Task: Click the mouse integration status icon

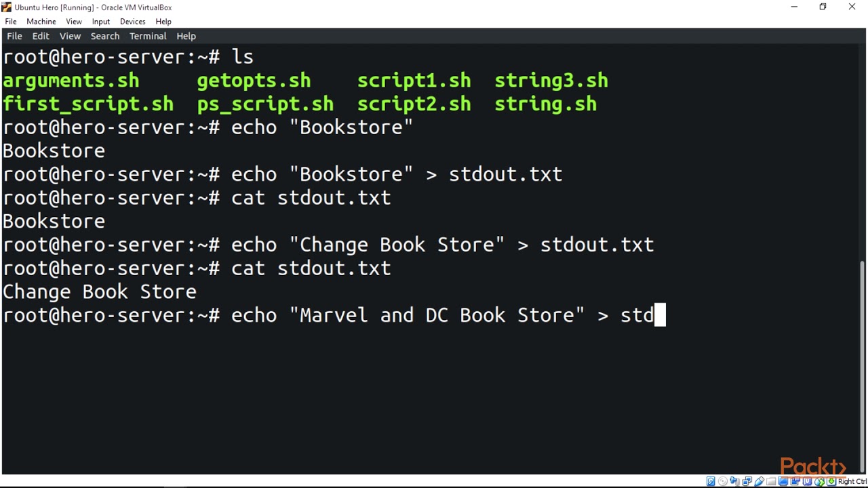Action: (x=818, y=481)
